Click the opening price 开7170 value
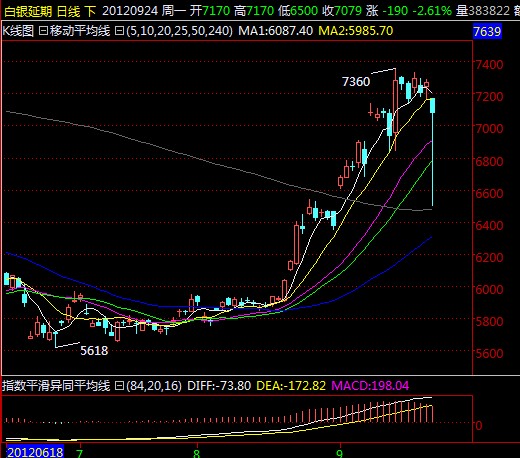 (210, 11)
